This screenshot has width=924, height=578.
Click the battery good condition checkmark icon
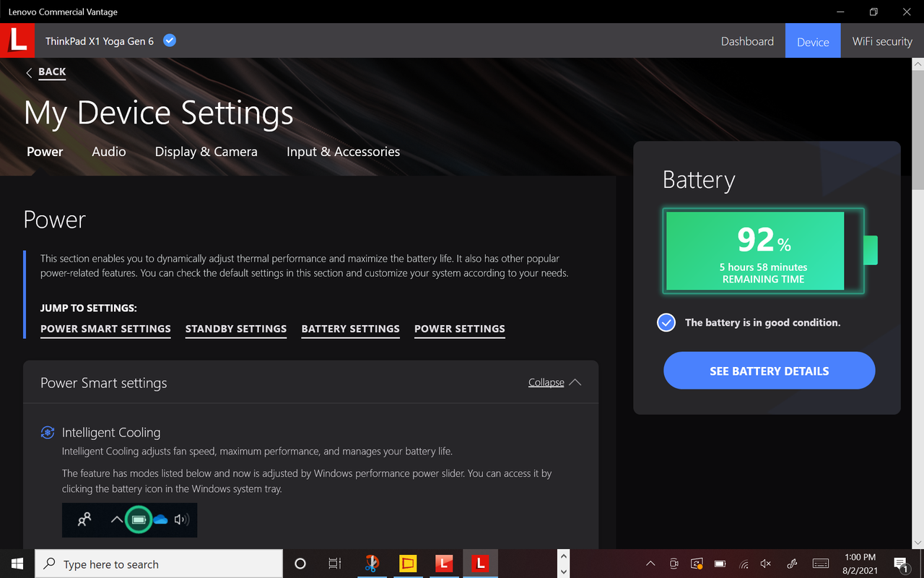[x=666, y=322]
